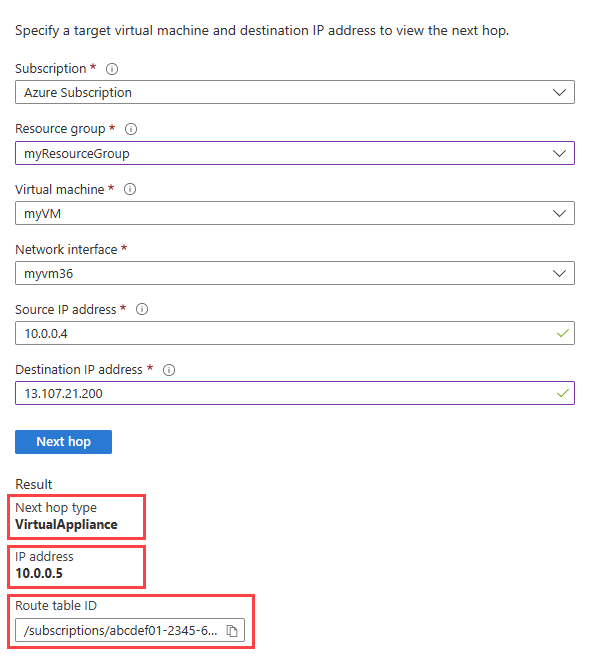Open the Azure Subscription dropdown
591x658 pixels.
point(295,92)
